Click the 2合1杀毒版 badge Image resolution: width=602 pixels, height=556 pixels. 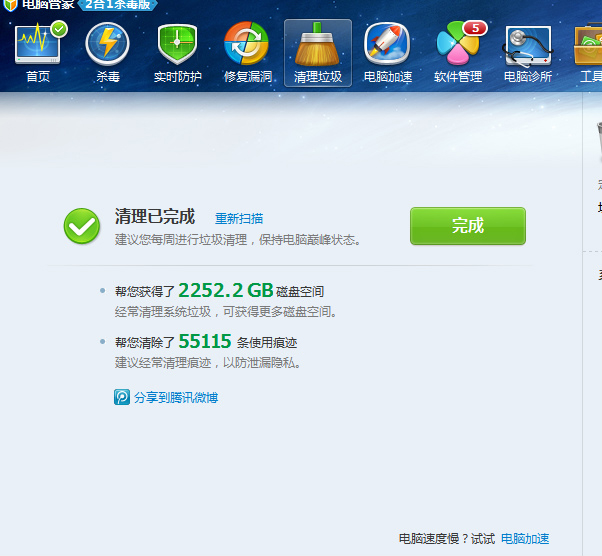pos(117,5)
